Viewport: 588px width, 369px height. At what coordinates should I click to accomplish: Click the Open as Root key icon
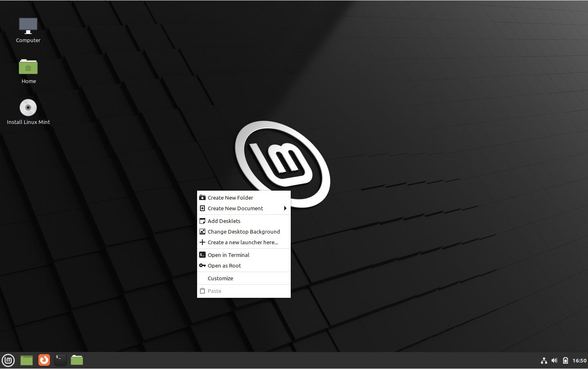(202, 265)
